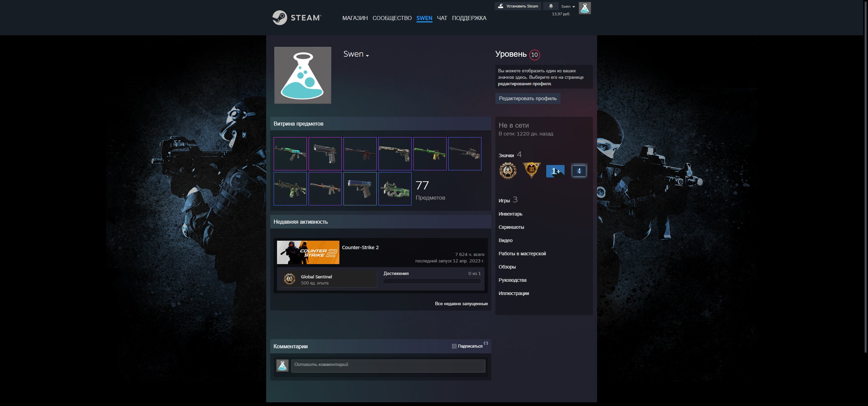The width and height of the screenshot is (868, 406).
Task: Click Global Sentinel badge icon in activity
Action: (x=290, y=279)
